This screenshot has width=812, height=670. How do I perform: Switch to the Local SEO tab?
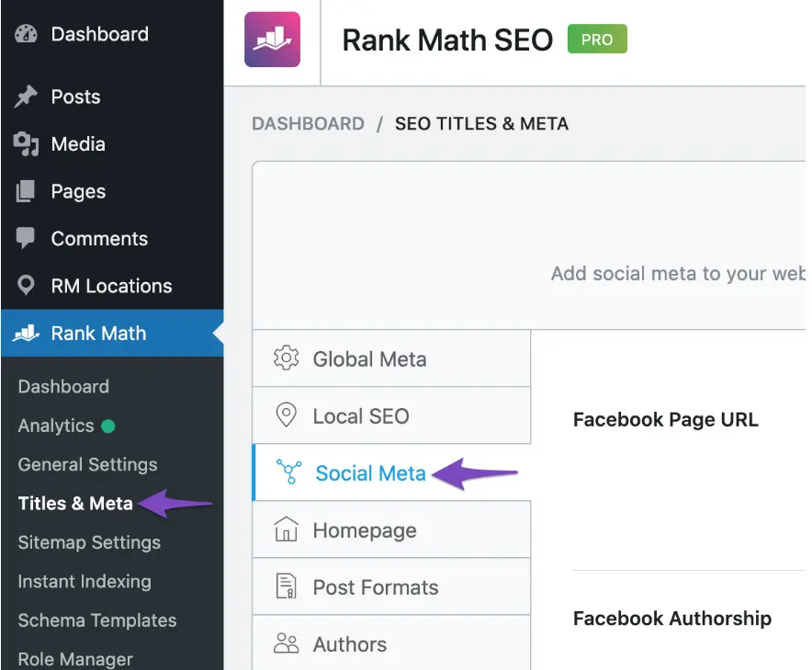click(x=391, y=415)
